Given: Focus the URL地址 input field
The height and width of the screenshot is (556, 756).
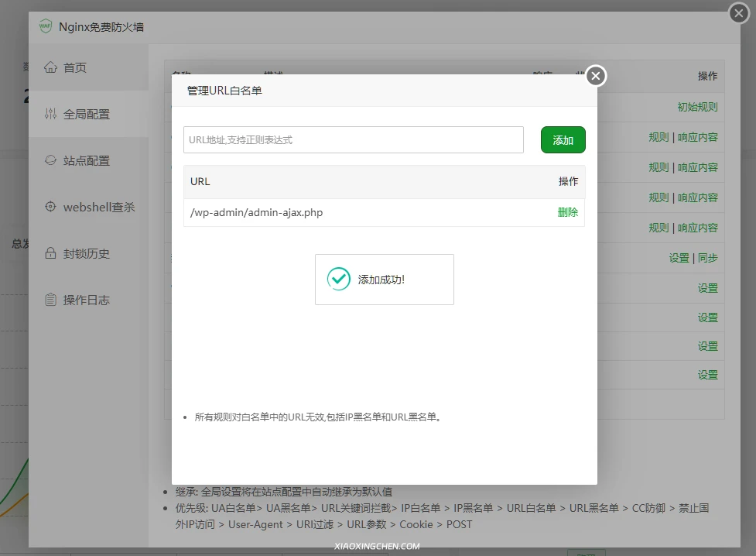Looking at the screenshot, I should pos(354,140).
